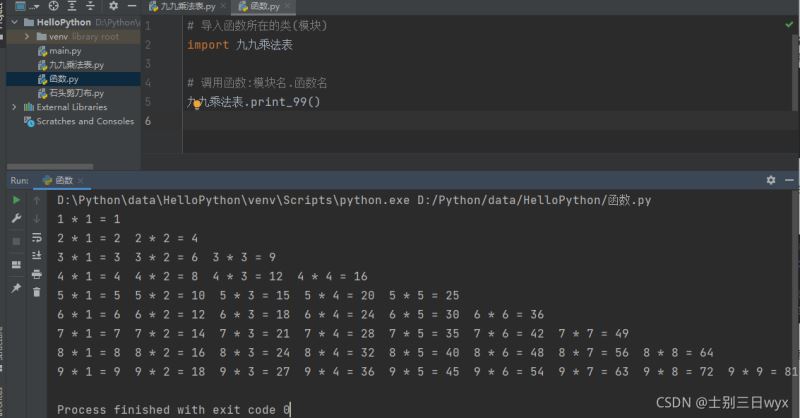Click the lightbulb intention icon on line 5
Image resolution: width=800 pixels, height=418 pixels.
click(x=197, y=105)
